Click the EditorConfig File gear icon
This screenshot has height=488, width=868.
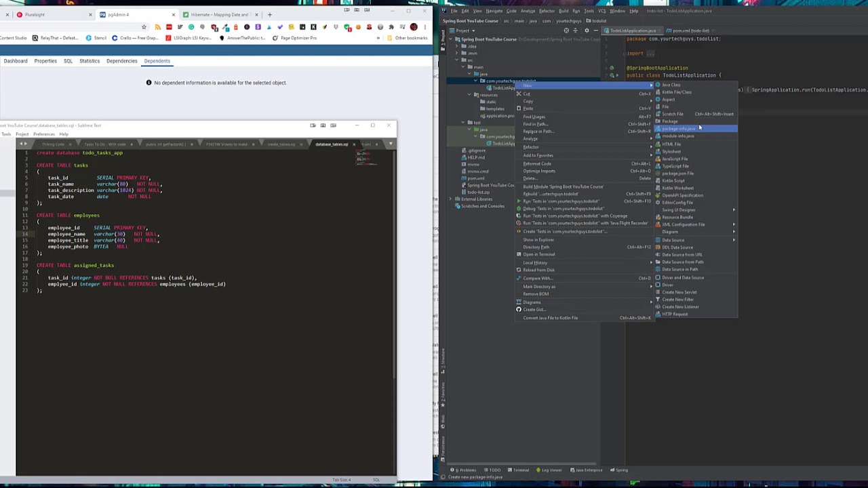click(x=658, y=203)
